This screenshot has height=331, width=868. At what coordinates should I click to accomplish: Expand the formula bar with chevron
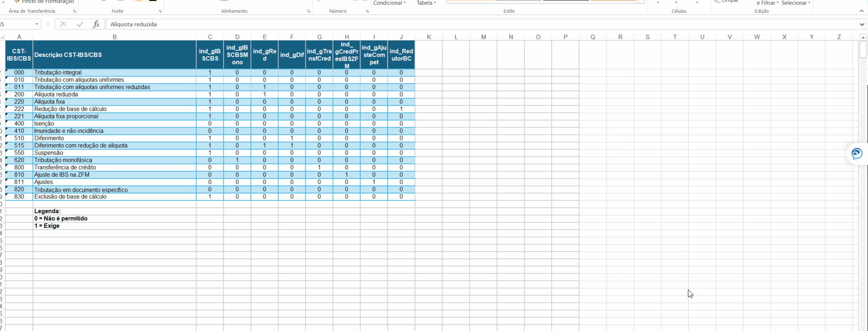pyautogui.click(x=862, y=24)
